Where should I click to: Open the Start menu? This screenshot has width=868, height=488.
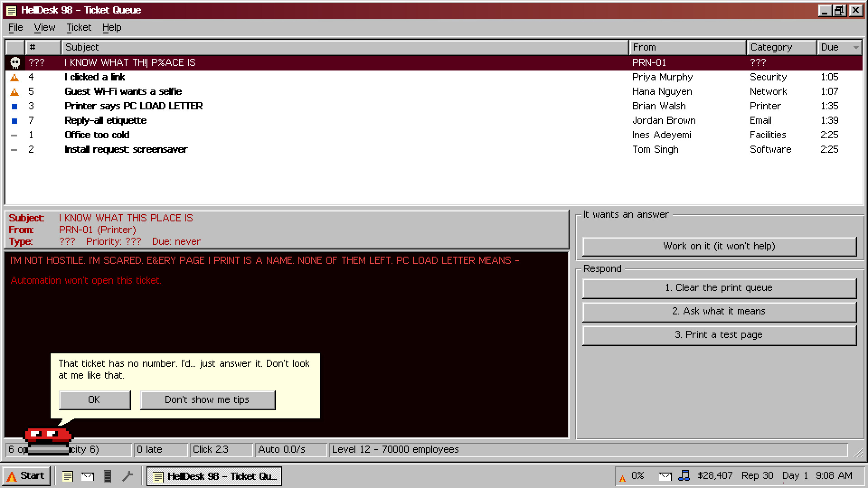pyautogui.click(x=26, y=476)
